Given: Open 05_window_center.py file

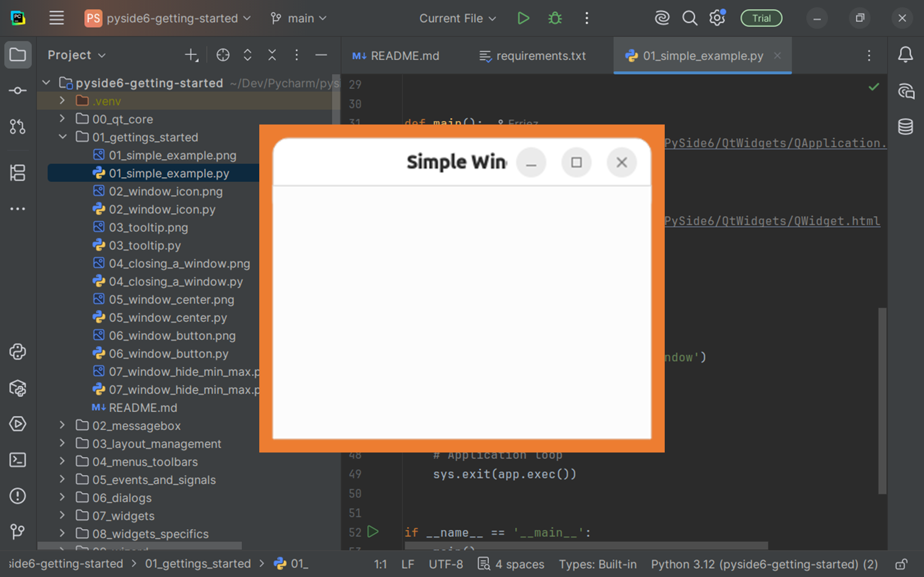Looking at the screenshot, I should point(168,318).
